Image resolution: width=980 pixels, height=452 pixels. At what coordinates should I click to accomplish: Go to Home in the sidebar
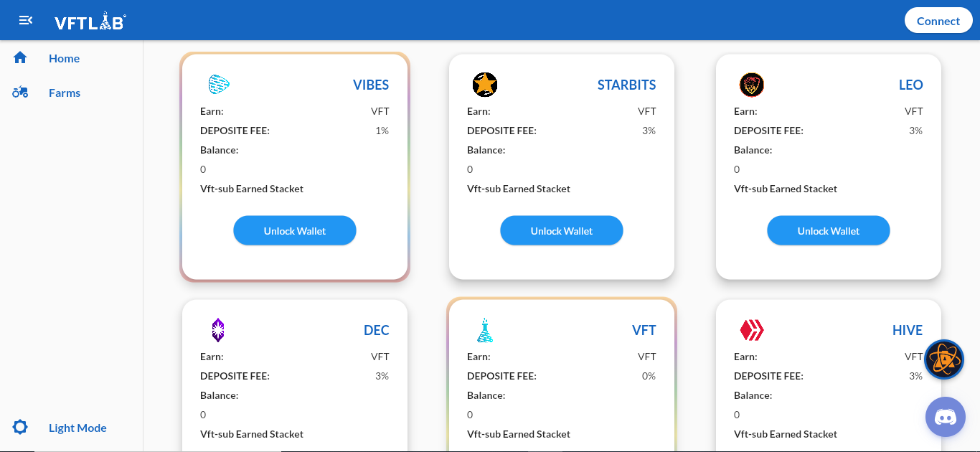[64, 58]
